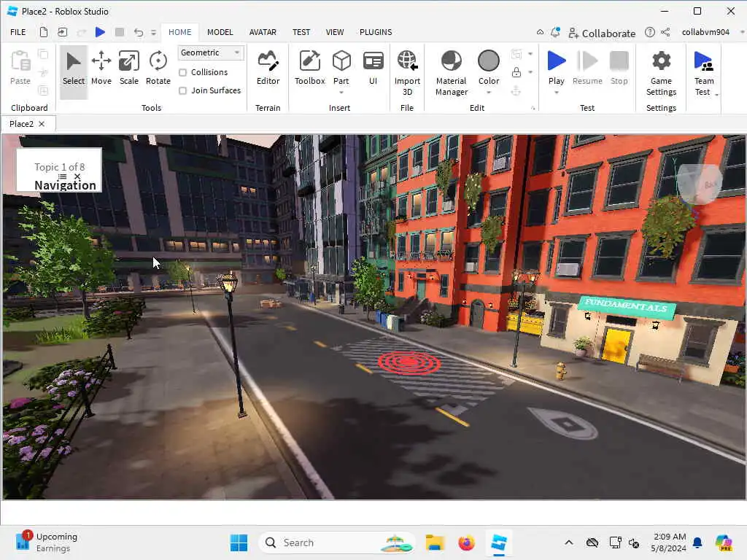Open the quick access customize arrow
The image size is (747, 560).
click(153, 32)
